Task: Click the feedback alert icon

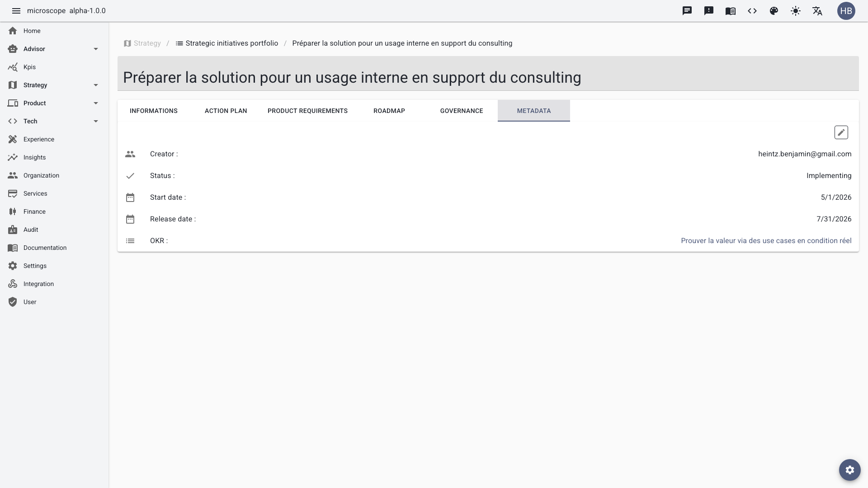Action: click(709, 11)
